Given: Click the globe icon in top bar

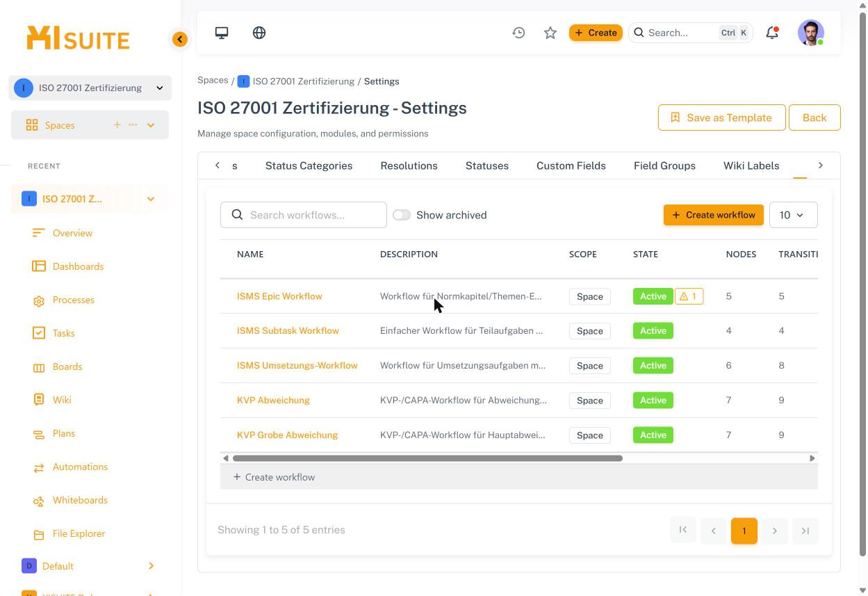Looking at the screenshot, I should [x=259, y=33].
